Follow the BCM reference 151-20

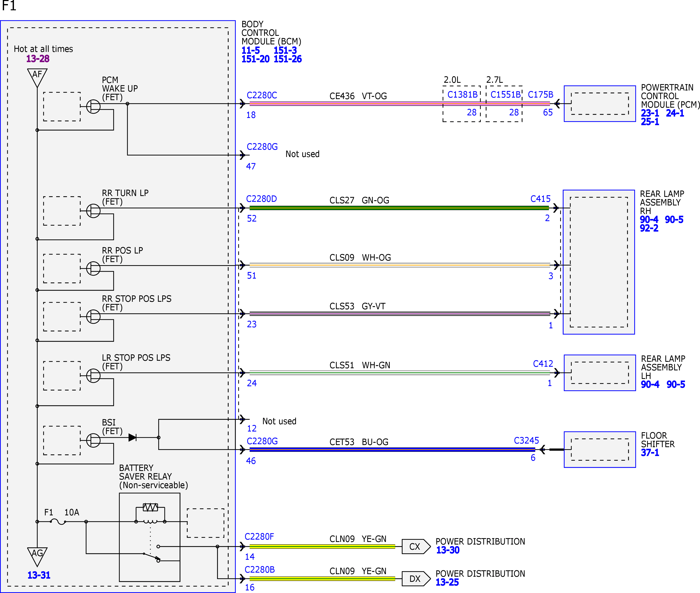click(255, 59)
